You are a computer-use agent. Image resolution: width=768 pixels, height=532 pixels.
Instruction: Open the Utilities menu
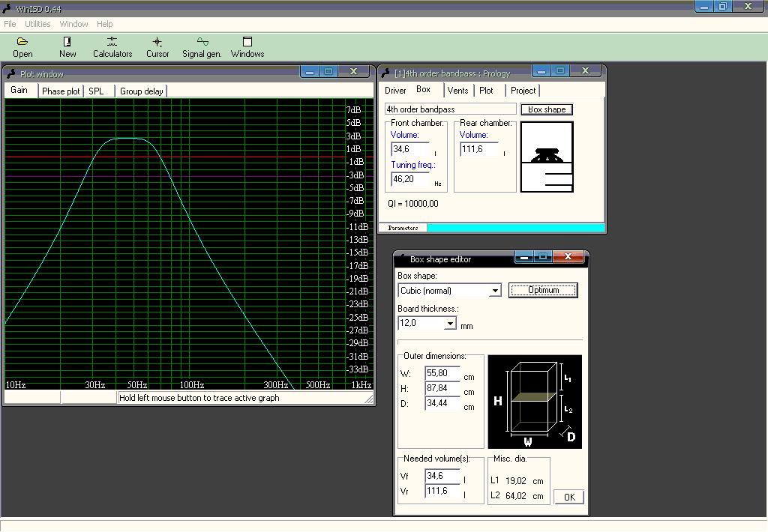[37, 24]
